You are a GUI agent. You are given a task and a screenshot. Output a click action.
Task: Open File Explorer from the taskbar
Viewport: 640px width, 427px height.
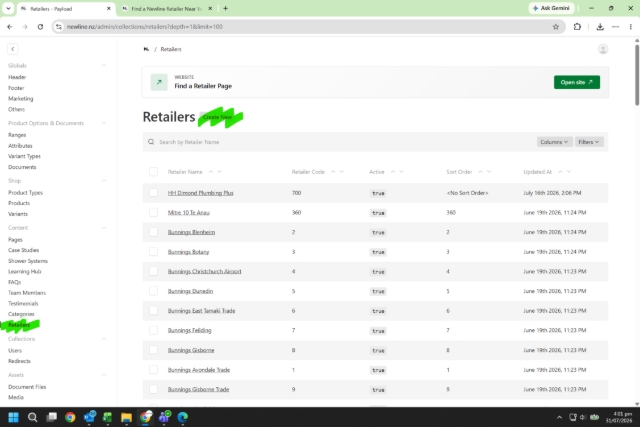click(126, 417)
